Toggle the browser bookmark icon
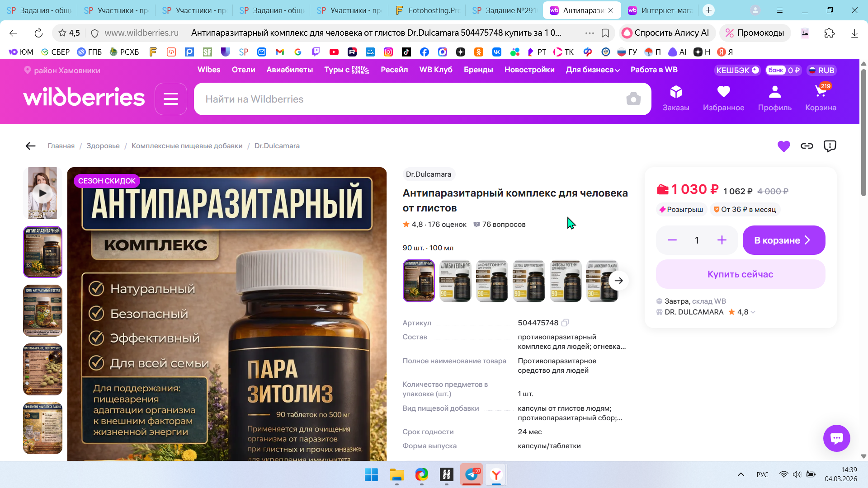The image size is (868, 488). pyautogui.click(x=605, y=33)
